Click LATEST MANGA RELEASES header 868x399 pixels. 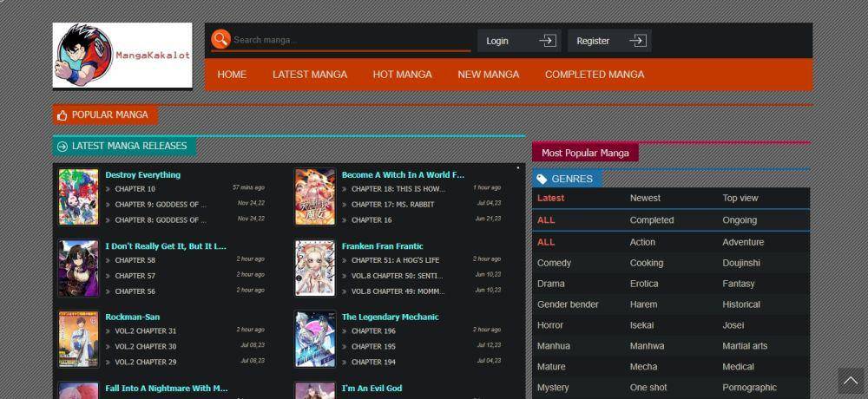click(124, 146)
